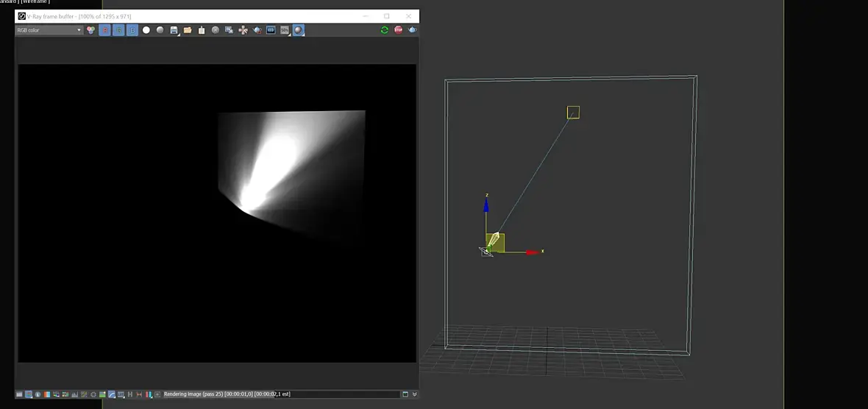Load an image using the folder icon

(188, 30)
